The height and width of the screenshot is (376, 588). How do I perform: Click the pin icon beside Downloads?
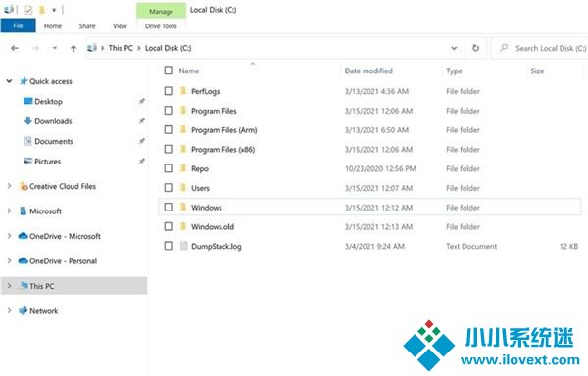pyautogui.click(x=141, y=121)
